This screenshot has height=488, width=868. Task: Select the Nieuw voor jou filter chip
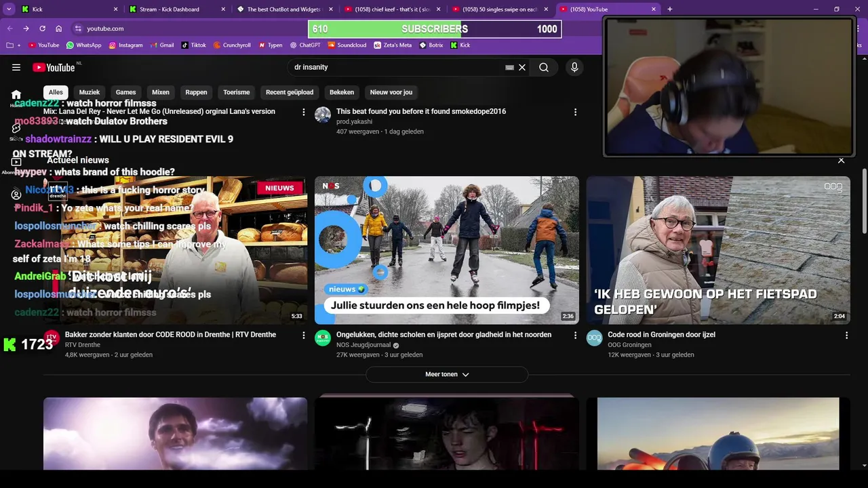point(391,92)
